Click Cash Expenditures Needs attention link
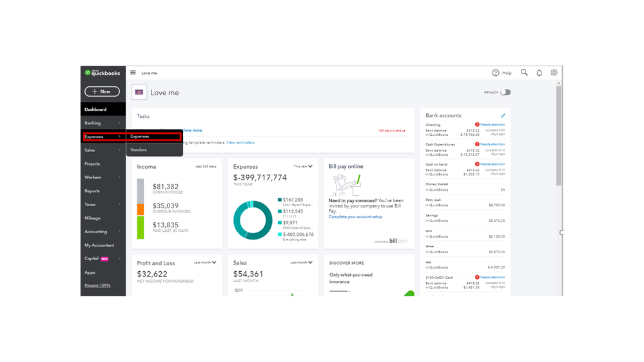The width and height of the screenshot is (644, 362). click(493, 144)
